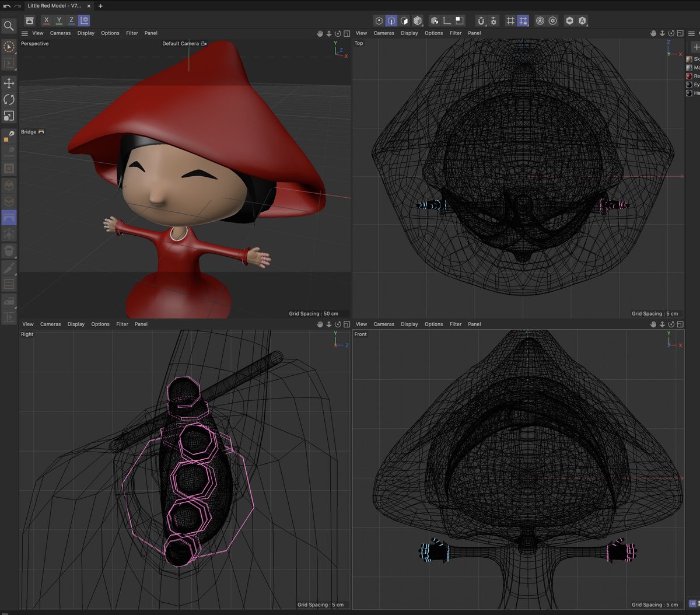Click the Bridge tool label in viewport
This screenshot has height=615, width=700.
tap(29, 132)
